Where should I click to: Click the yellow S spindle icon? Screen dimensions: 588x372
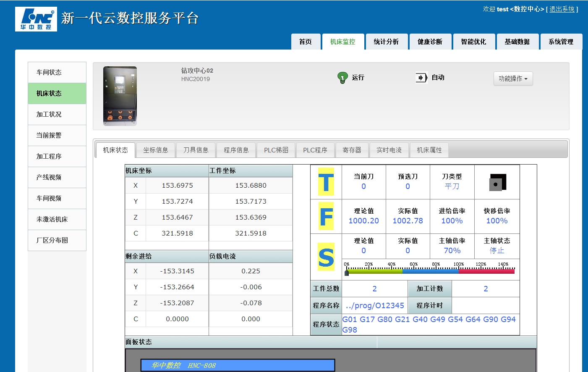tap(326, 257)
